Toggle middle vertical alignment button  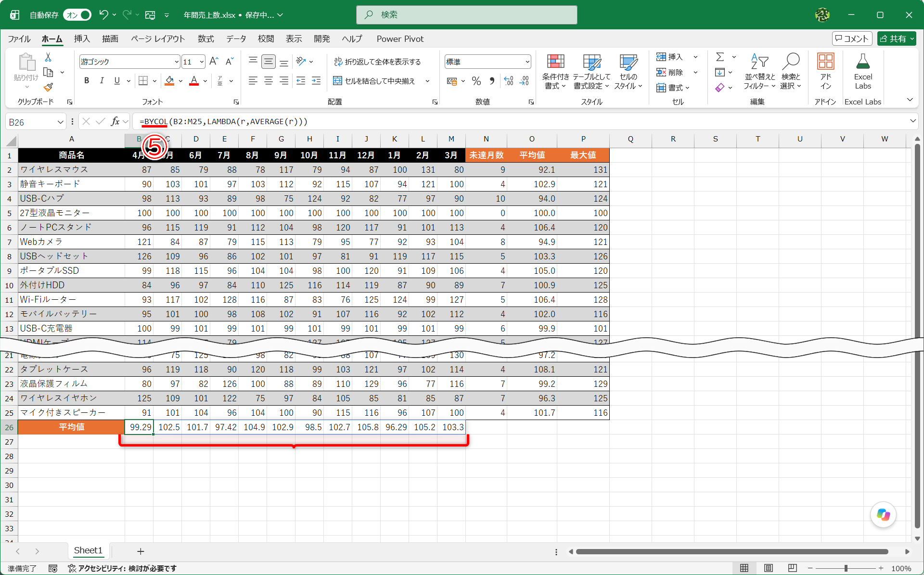[269, 62]
